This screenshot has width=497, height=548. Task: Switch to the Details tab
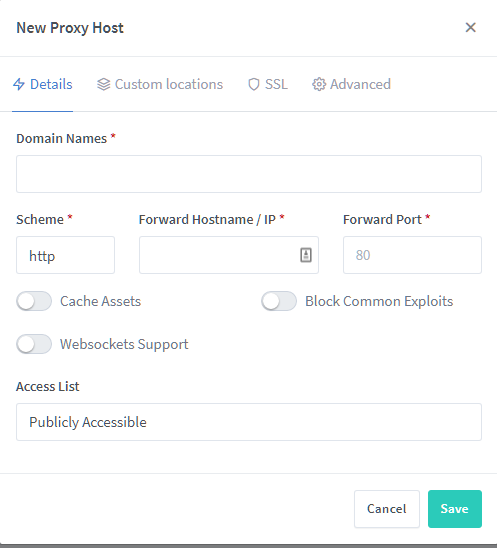click(43, 84)
